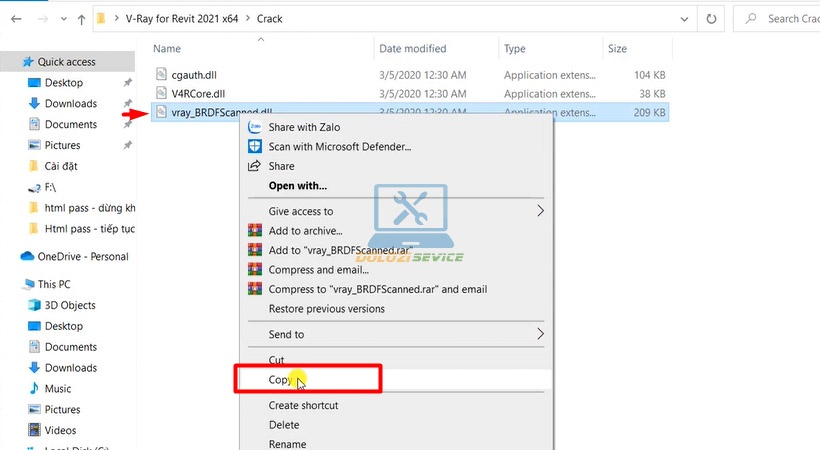Open the F:\ drive shortcut

click(x=50, y=187)
